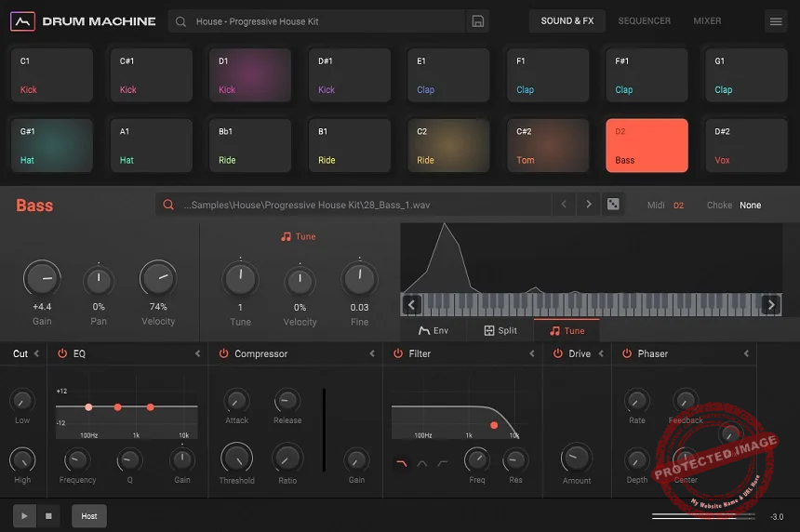Click the 74% Velocity knob
800x532 pixels.
(x=158, y=278)
